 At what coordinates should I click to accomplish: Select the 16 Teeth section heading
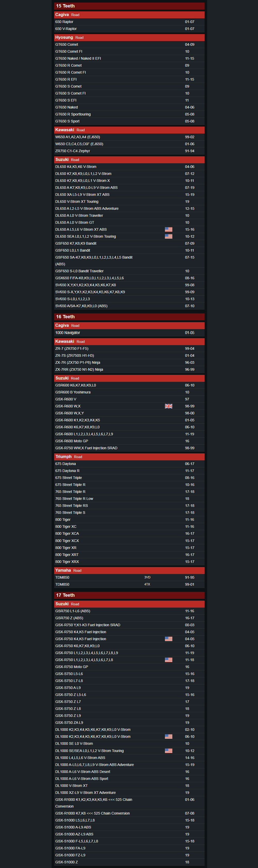pyautogui.click(x=129, y=317)
